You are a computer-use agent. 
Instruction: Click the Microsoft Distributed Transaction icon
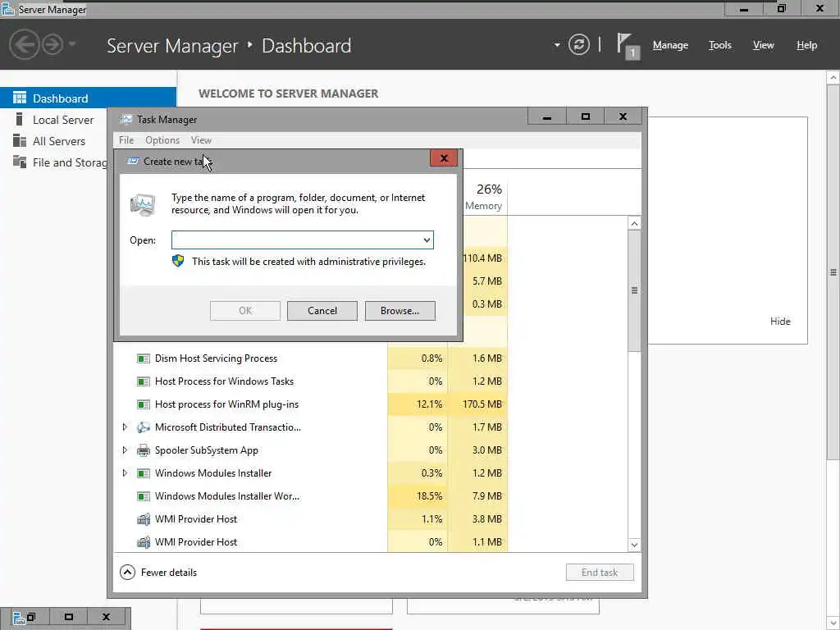click(143, 427)
